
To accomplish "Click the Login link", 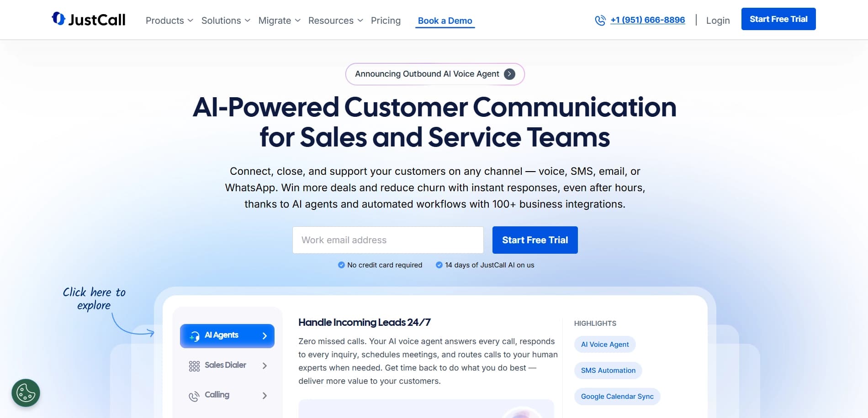I will pyautogui.click(x=718, y=21).
